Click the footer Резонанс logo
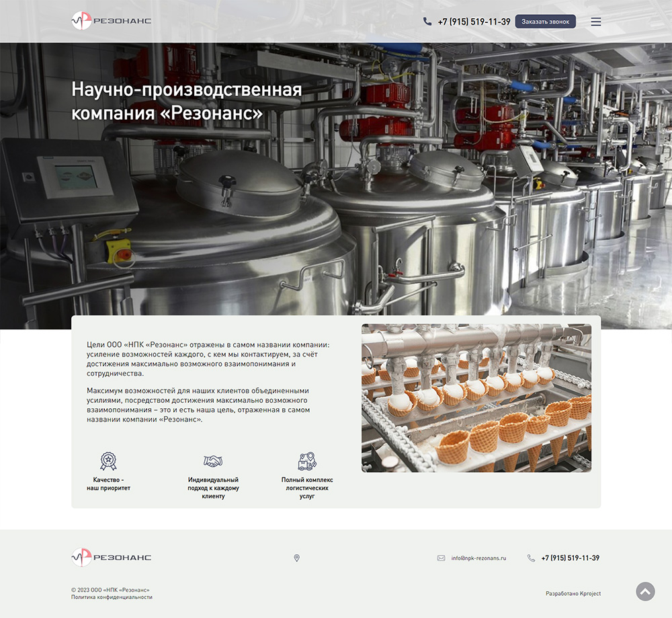Image resolution: width=672 pixels, height=618 pixels. 112,557
